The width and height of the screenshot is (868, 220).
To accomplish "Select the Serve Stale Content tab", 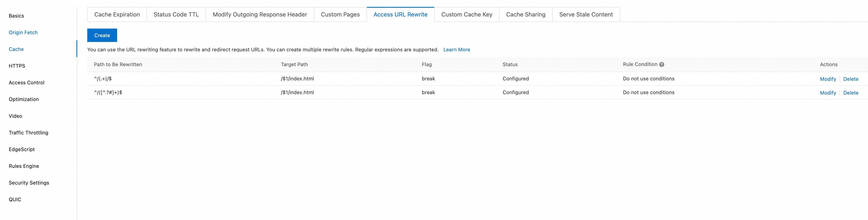I will tap(586, 14).
